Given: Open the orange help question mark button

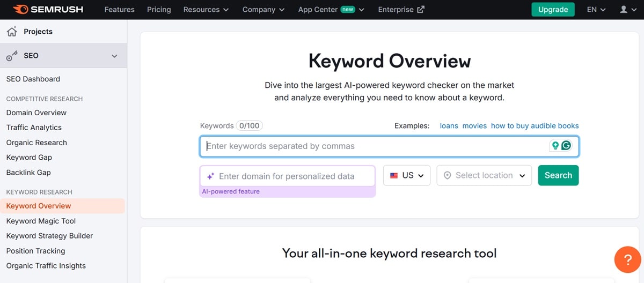Looking at the screenshot, I should tap(627, 260).
